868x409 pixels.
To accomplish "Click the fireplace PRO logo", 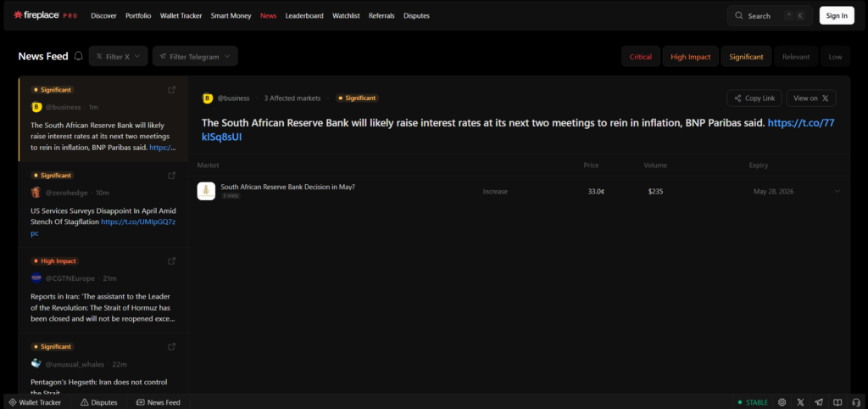I will [x=46, y=15].
